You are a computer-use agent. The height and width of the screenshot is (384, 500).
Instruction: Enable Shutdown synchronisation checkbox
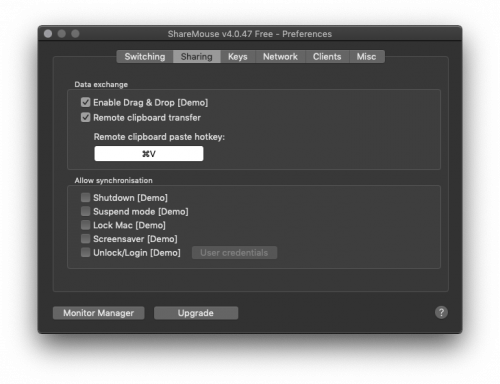(x=86, y=198)
